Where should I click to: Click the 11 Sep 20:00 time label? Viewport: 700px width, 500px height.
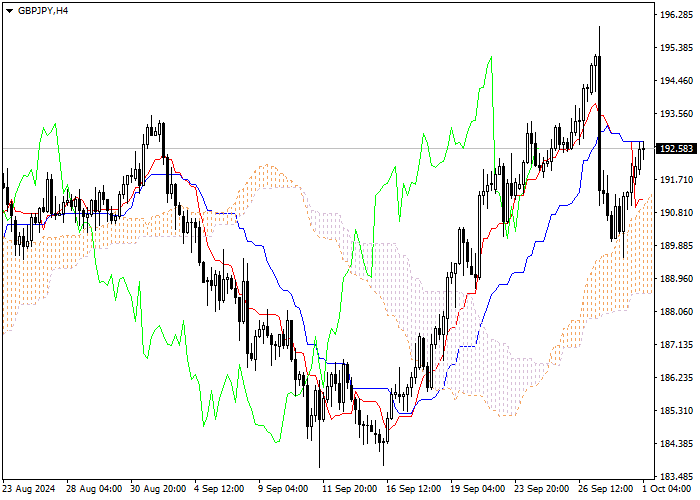[350, 489]
